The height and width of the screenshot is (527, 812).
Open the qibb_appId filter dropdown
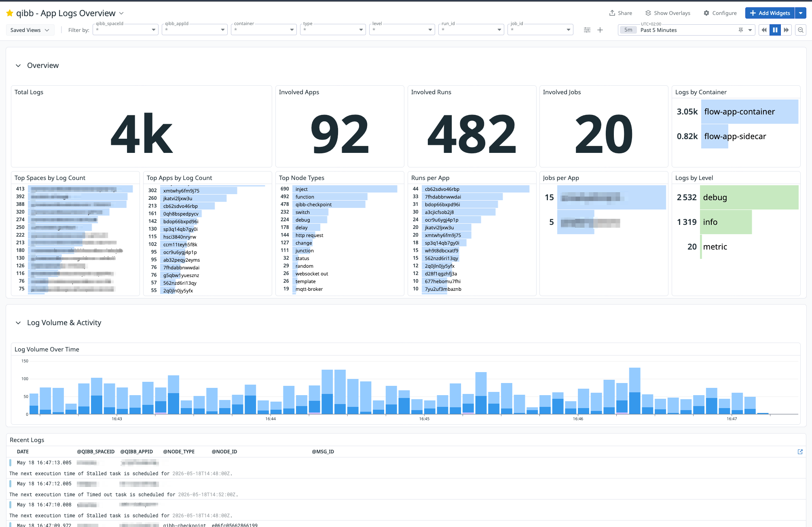point(195,30)
